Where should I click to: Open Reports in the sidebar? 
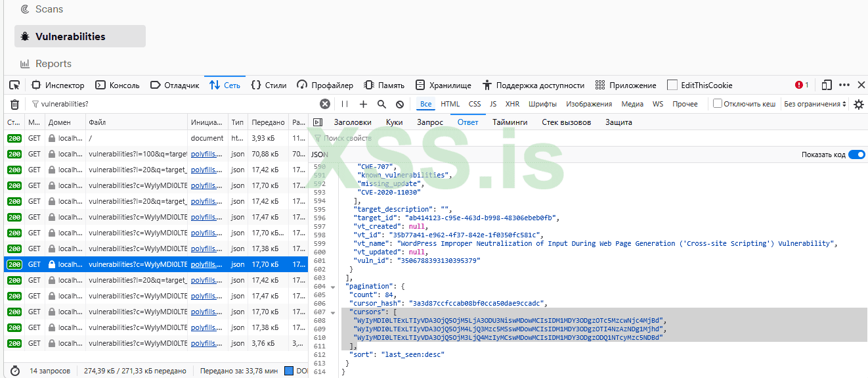click(53, 64)
